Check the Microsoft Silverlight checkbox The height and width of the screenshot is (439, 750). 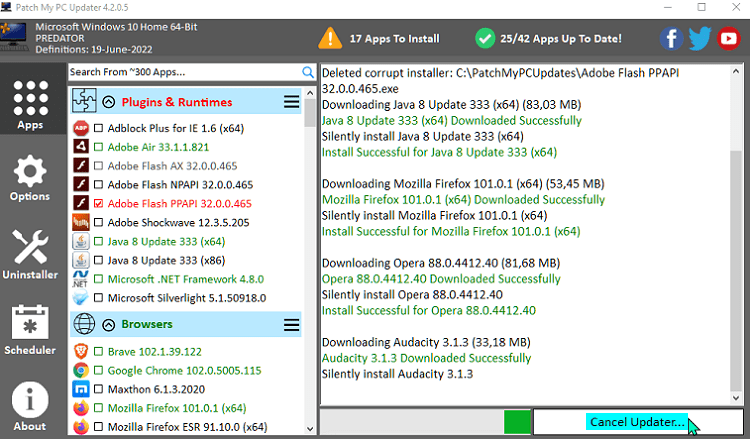pyautogui.click(x=99, y=298)
